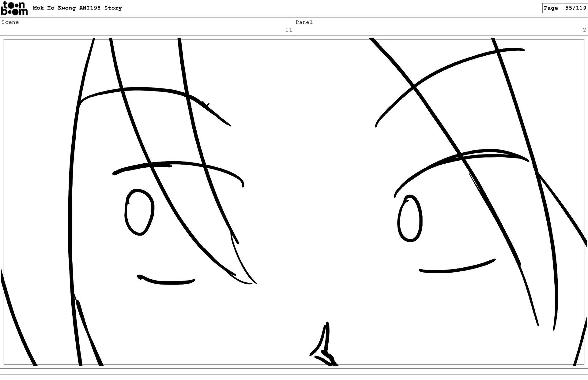Click the character's right oval eye
Viewport: 588px width, 380px height.
click(410, 218)
